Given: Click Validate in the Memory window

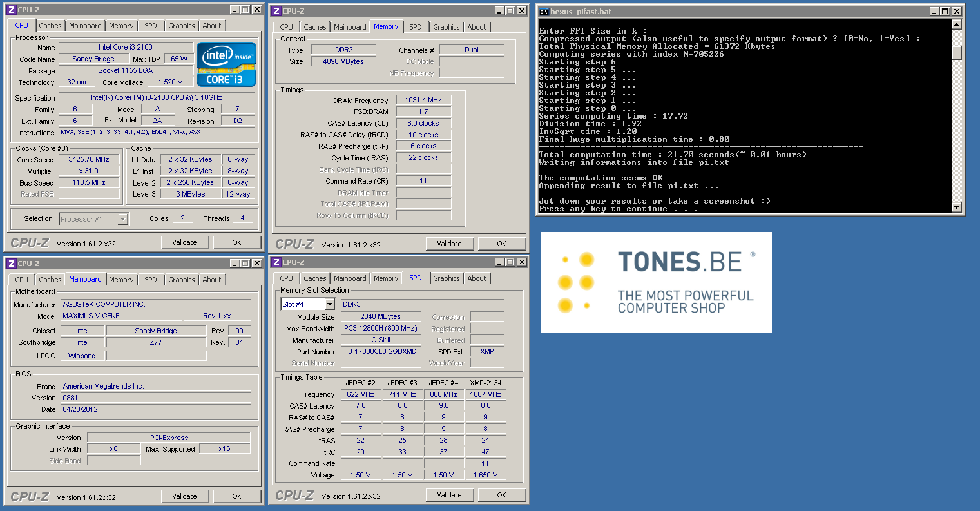Looking at the screenshot, I should 449,244.
